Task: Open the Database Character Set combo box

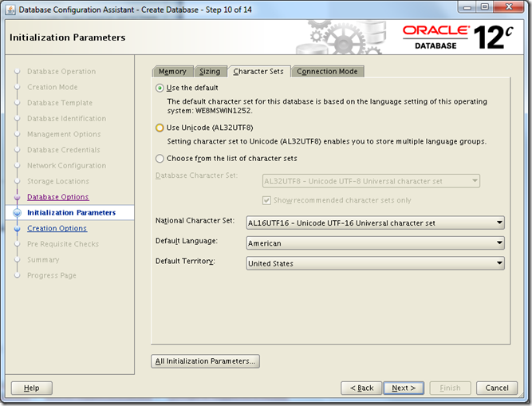Action: coord(370,181)
